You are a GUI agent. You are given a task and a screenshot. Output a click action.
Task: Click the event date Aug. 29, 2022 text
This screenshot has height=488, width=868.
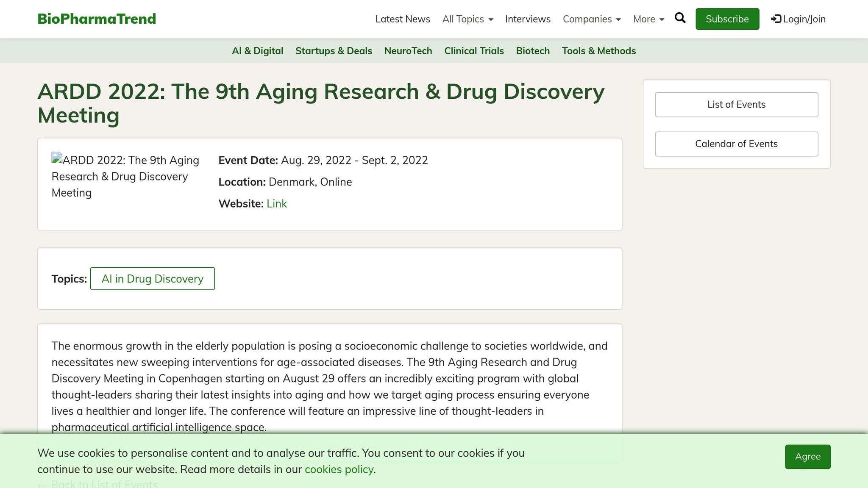[x=354, y=160]
